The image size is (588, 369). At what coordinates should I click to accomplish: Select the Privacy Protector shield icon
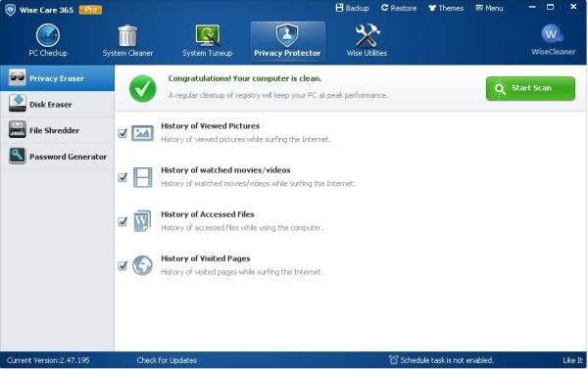287,35
